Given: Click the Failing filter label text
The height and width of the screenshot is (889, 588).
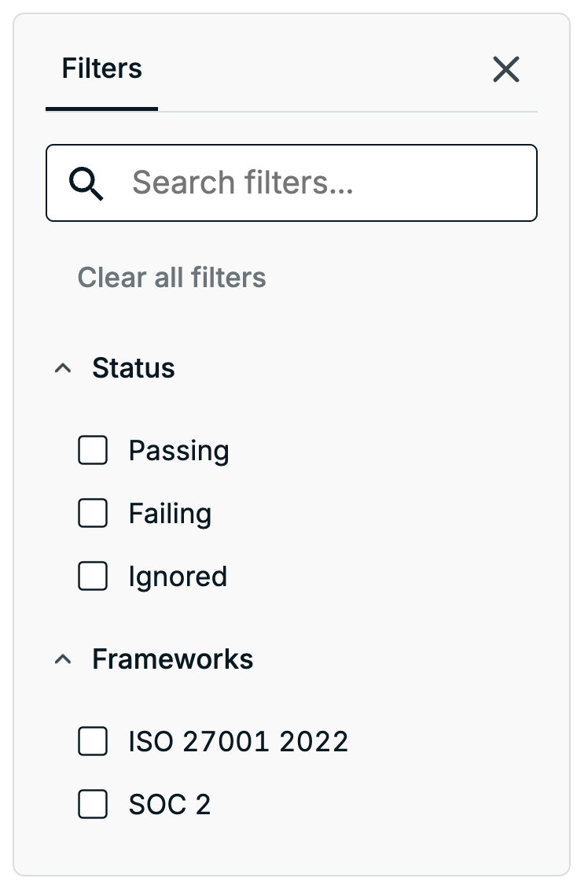Looking at the screenshot, I should pos(170,515).
